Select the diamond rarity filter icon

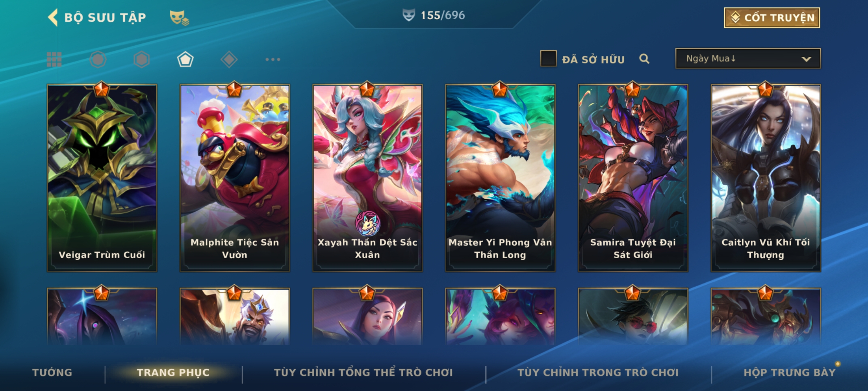pos(229,59)
